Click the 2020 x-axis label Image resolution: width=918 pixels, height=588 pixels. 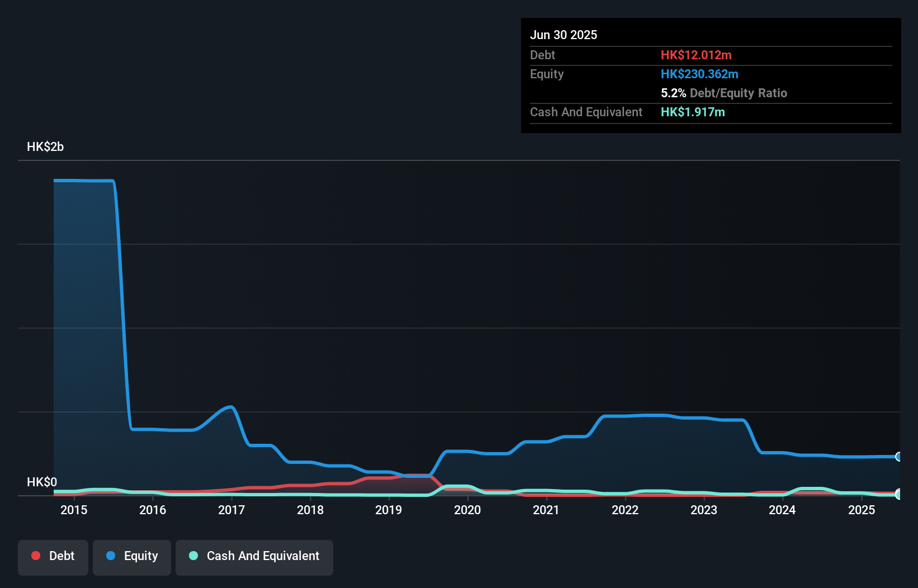pos(467,510)
